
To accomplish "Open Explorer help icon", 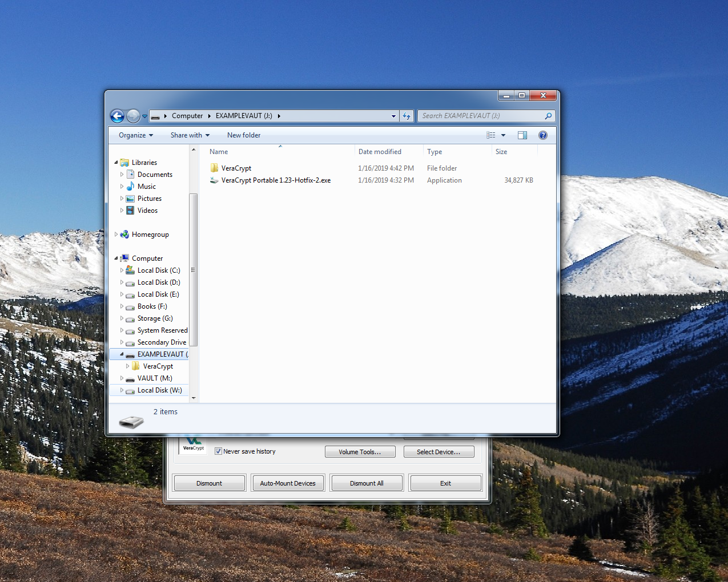I will [543, 135].
